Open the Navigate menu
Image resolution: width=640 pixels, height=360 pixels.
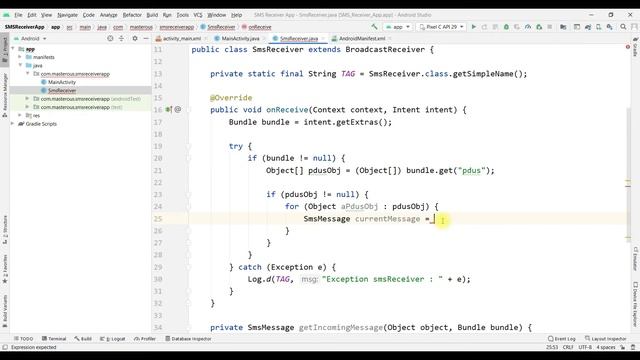pos(67,15)
